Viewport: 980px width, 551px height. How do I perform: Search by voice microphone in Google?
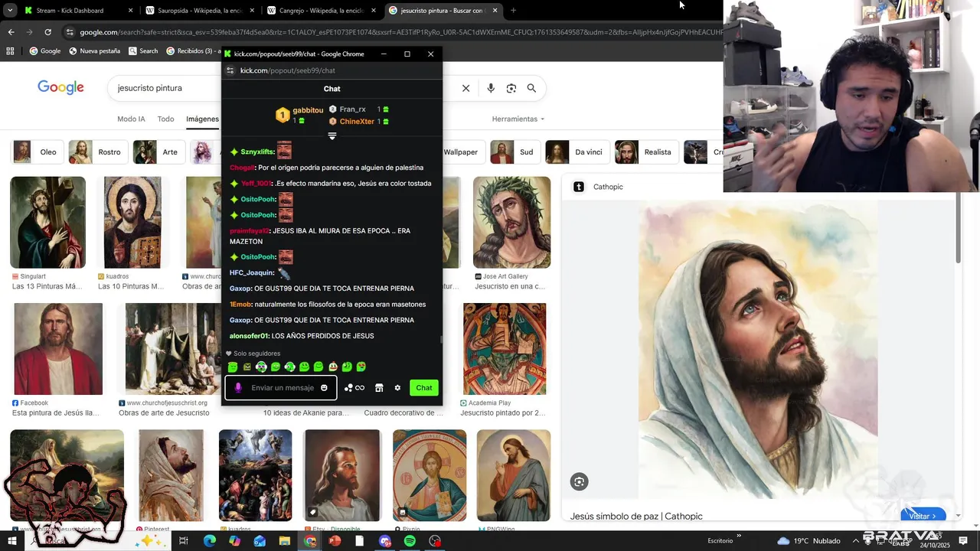[x=491, y=88]
